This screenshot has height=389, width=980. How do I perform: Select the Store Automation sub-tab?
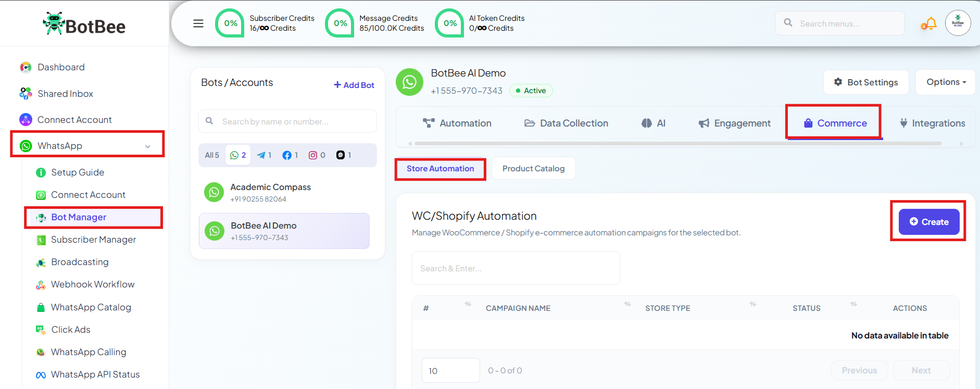tap(441, 169)
